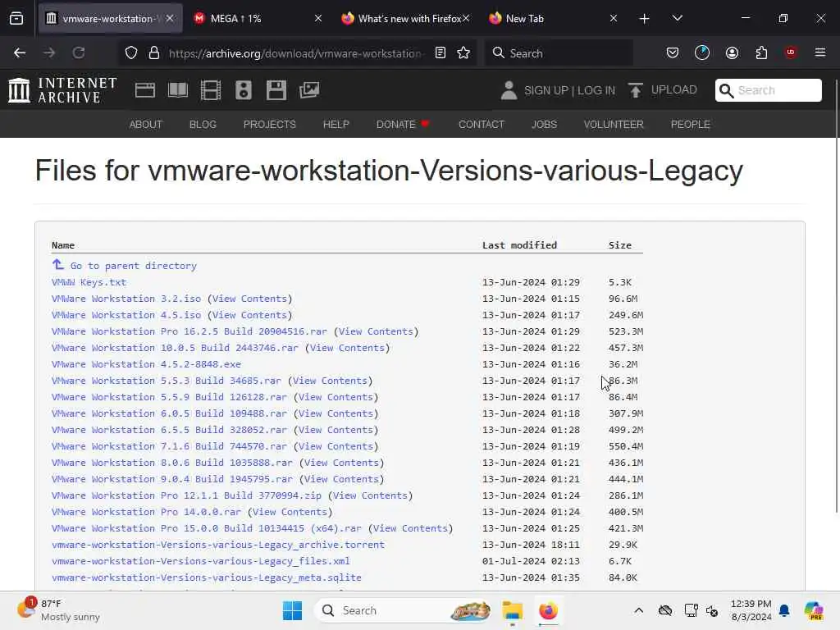Download Workstation Pro 15.0.0 x64 rar
This screenshot has width=840, height=630.
pyautogui.click(x=206, y=528)
